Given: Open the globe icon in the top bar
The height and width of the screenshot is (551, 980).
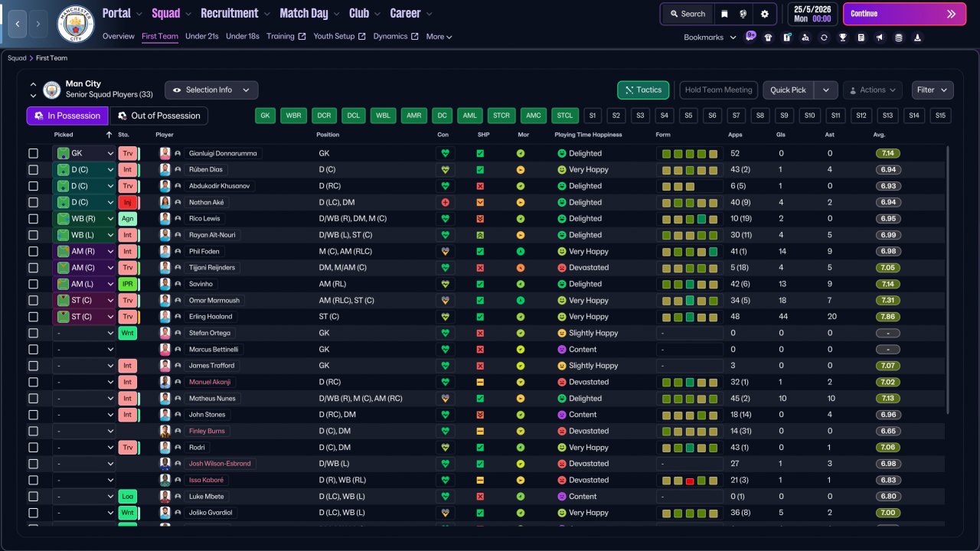Looking at the screenshot, I should click(743, 14).
